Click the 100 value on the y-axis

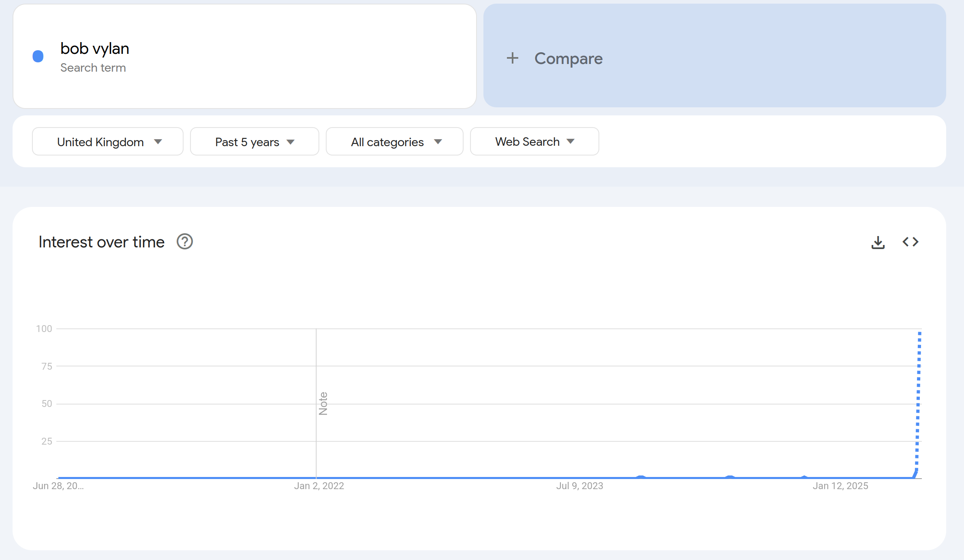tap(44, 328)
